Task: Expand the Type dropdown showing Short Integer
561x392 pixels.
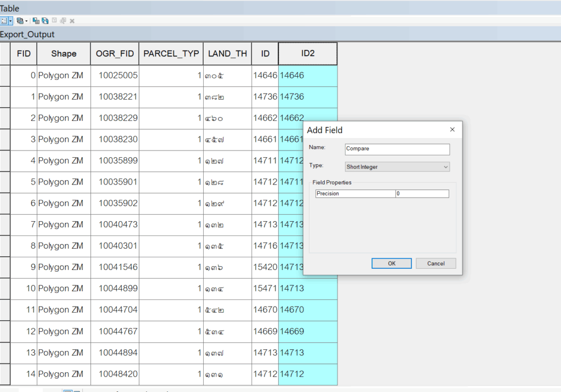Action: coord(397,166)
